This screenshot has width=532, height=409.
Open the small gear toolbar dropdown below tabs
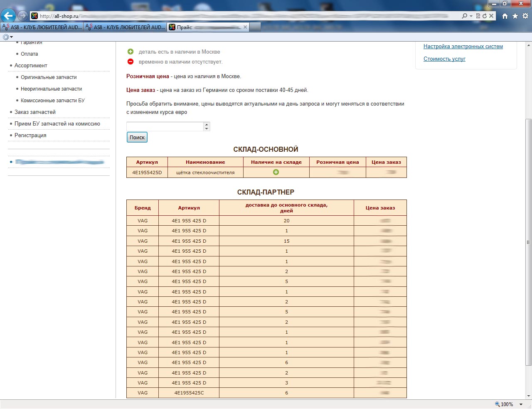[7, 37]
